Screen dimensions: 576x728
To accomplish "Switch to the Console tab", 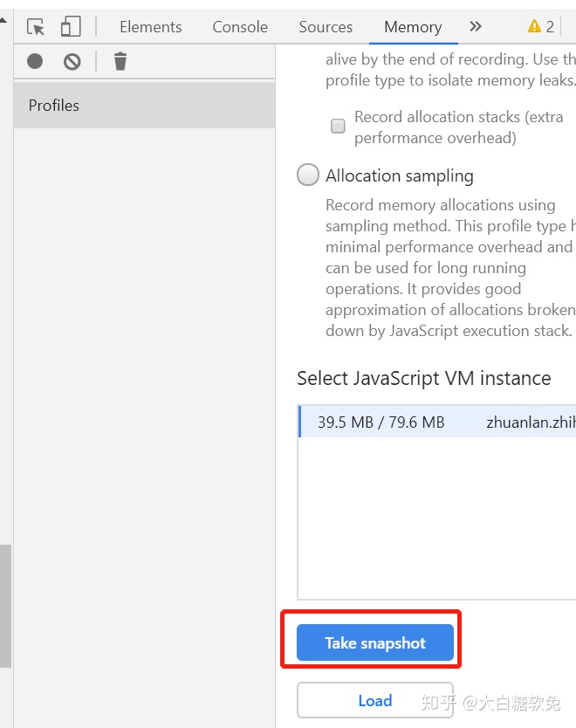I will pos(240,27).
